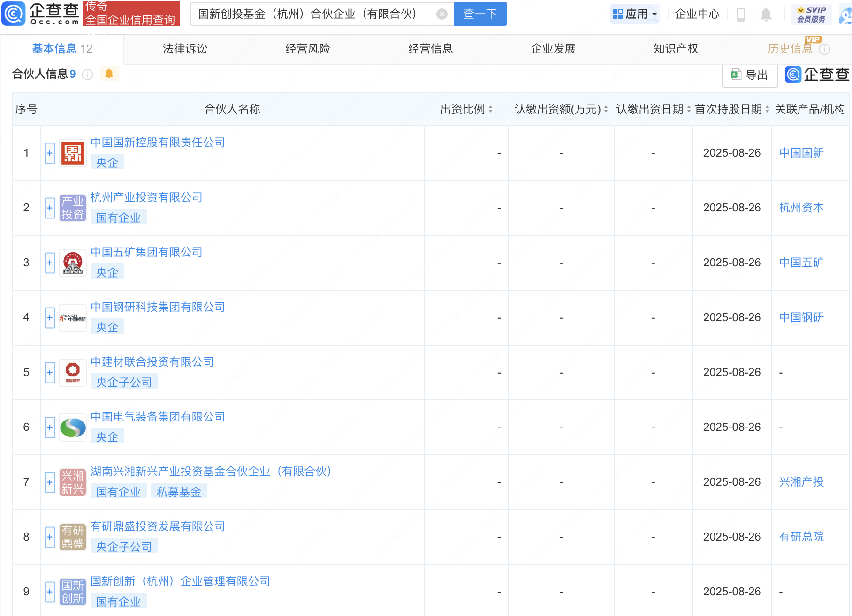Open notifications via the top bell icon
Viewport: 852px width, 616px height.
(x=766, y=15)
